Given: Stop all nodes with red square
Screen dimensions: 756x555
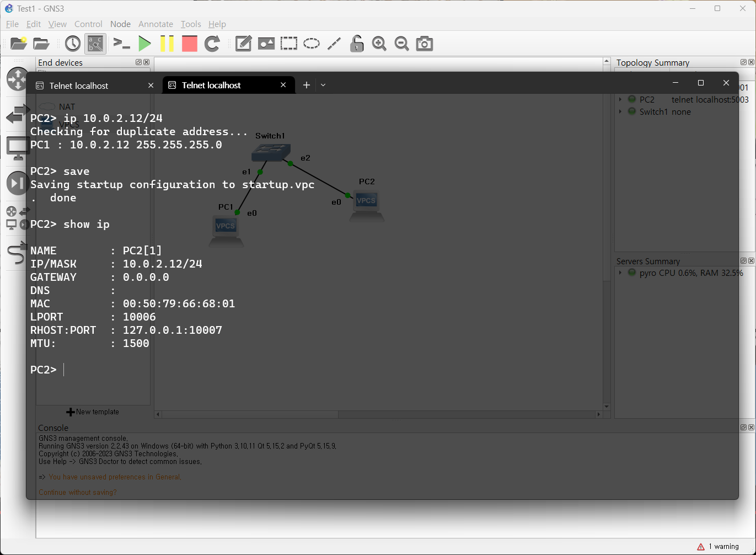Looking at the screenshot, I should click(x=190, y=44).
